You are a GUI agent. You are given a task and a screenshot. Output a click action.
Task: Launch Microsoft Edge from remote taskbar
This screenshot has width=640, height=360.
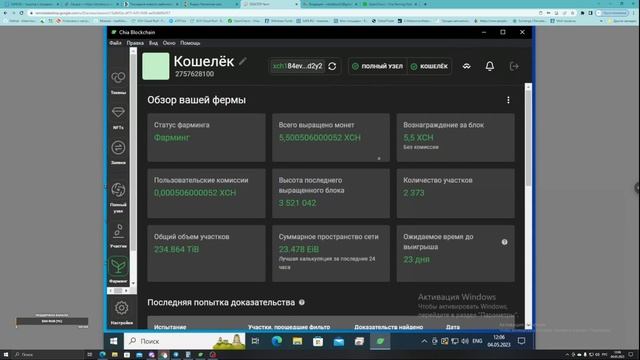click(277, 341)
